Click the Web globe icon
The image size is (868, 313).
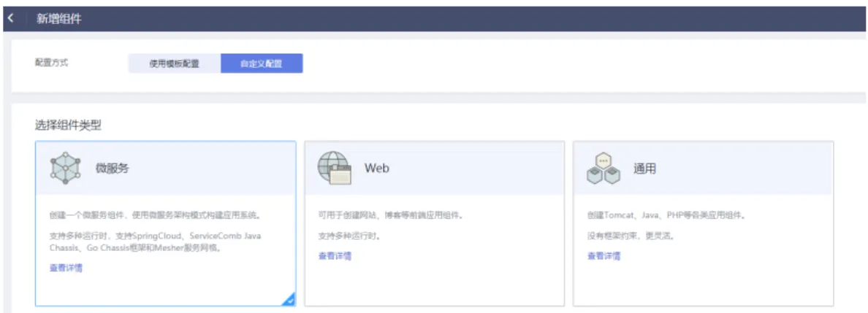click(335, 168)
